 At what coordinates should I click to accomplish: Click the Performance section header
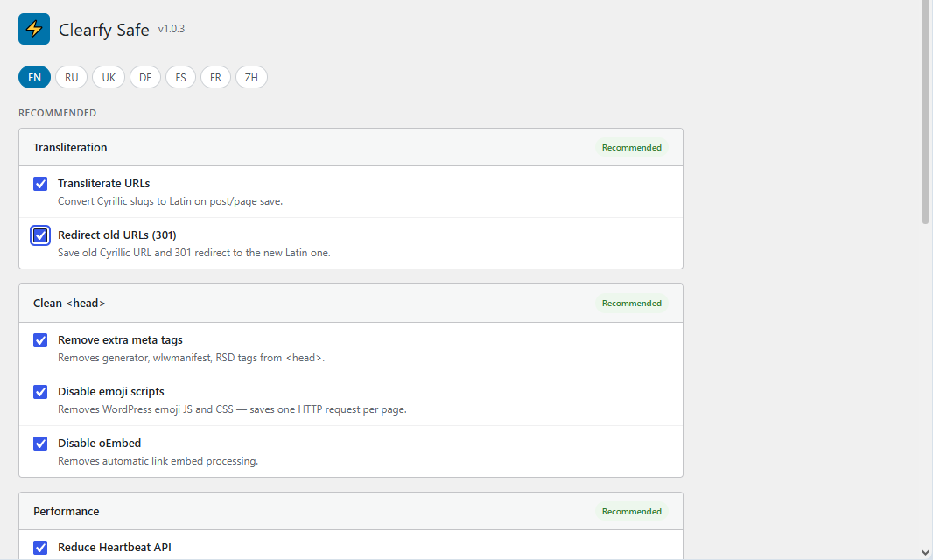pos(351,512)
